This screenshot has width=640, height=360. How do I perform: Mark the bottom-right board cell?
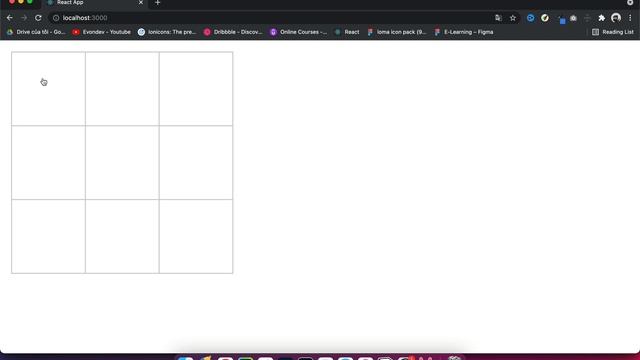point(196,236)
